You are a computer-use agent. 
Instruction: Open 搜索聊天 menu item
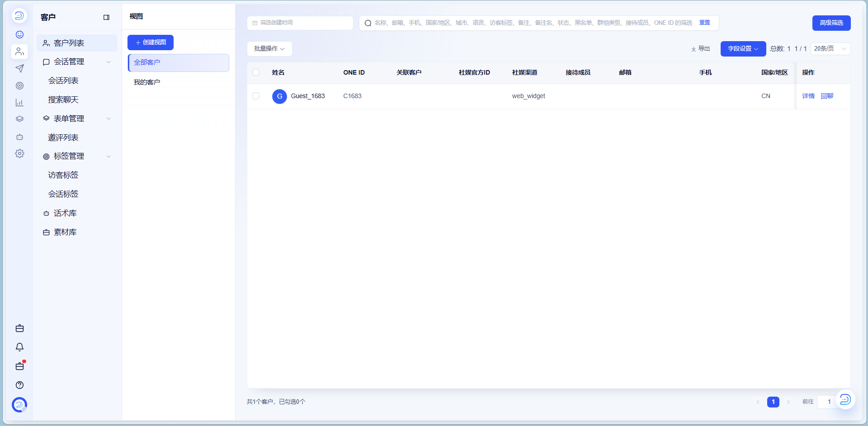tap(63, 99)
